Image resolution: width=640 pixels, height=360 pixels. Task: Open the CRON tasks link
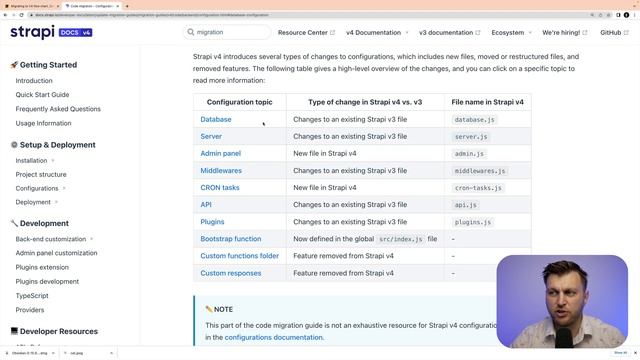point(220,188)
